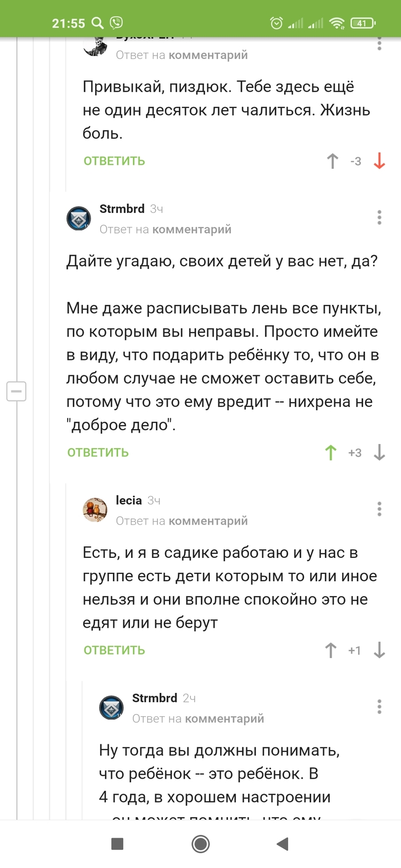Downvote Strmbrd's +3 comment
401x868 pixels.
click(379, 453)
